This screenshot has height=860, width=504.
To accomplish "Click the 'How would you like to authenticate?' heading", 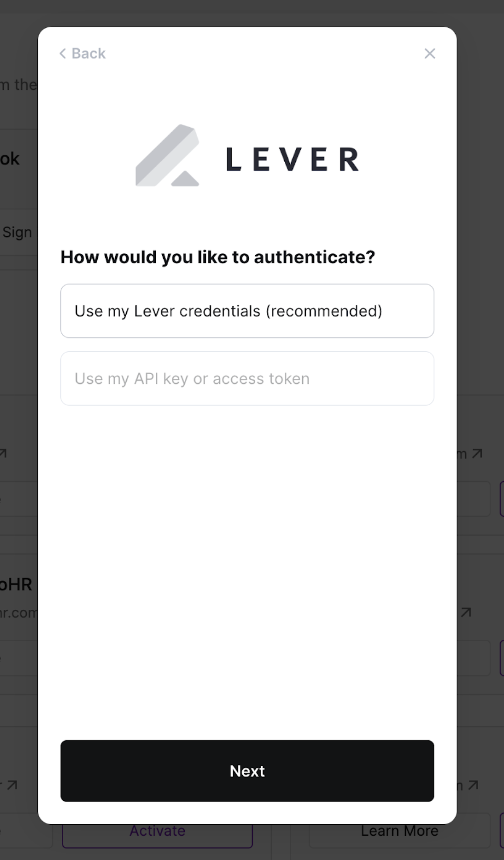I will pos(218,257).
